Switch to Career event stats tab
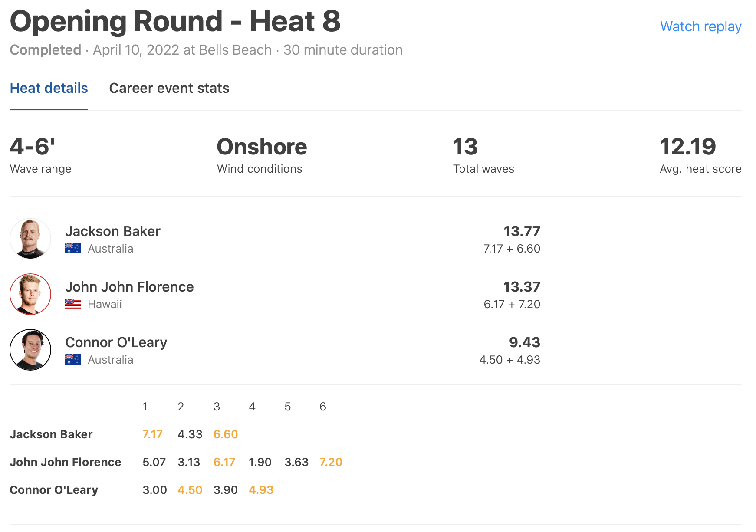This screenshot has width=756, height=532. [x=169, y=88]
